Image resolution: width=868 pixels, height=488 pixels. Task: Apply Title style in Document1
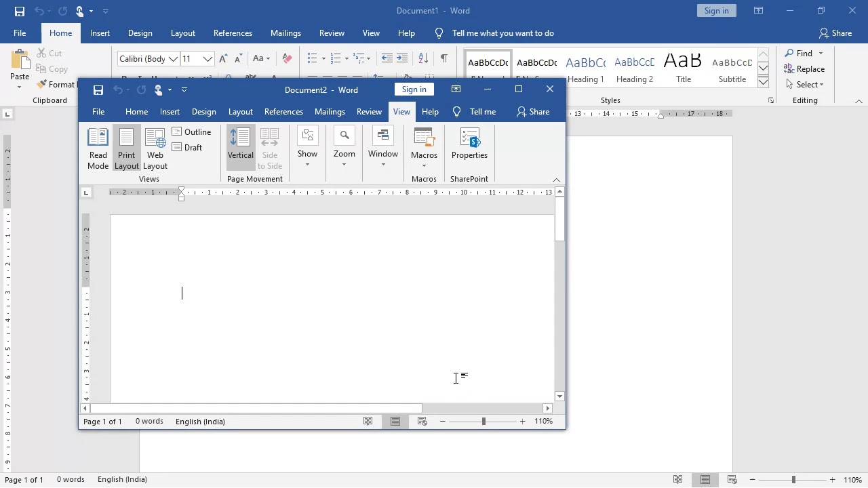(683, 69)
